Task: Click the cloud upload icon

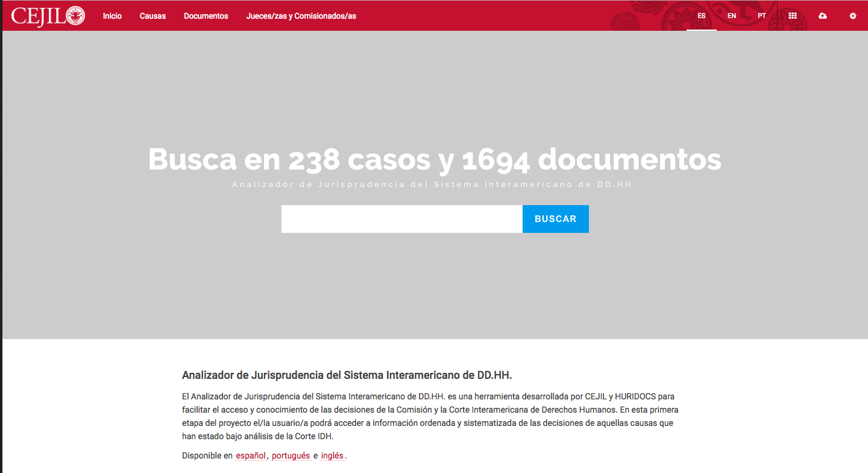Action: pos(823,16)
